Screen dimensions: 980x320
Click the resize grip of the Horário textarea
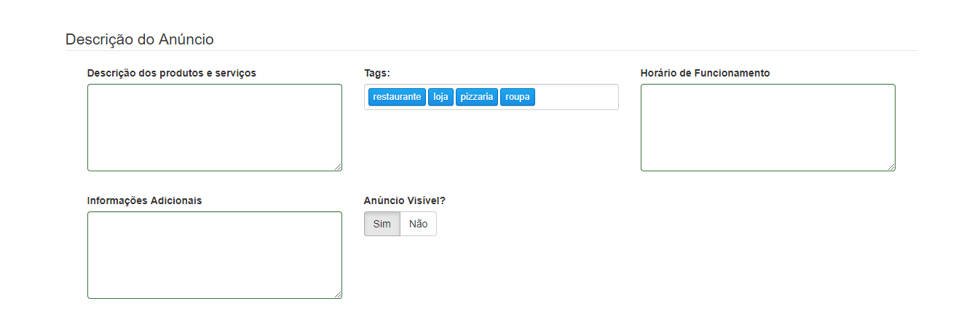coord(891,167)
